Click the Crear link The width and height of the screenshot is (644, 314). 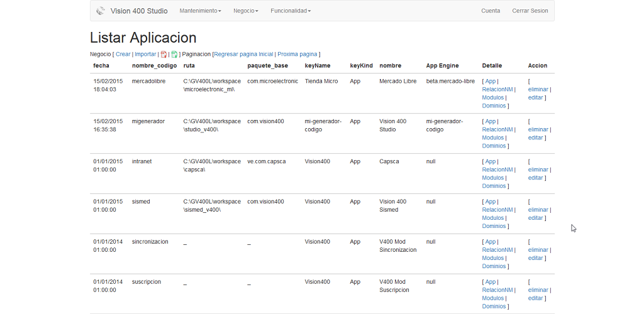click(x=123, y=55)
